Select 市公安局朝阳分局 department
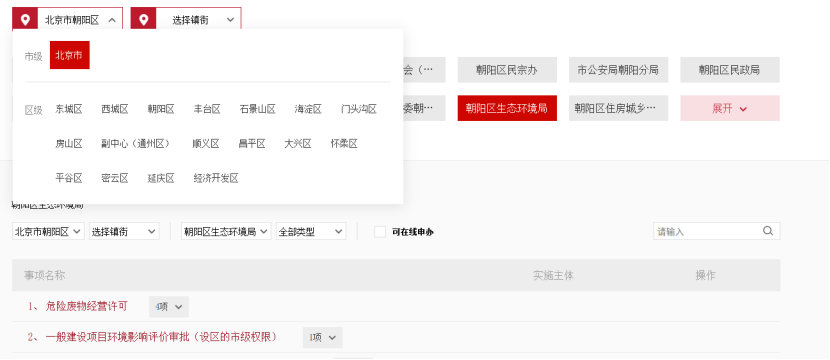The width and height of the screenshot is (830, 360). [618, 70]
